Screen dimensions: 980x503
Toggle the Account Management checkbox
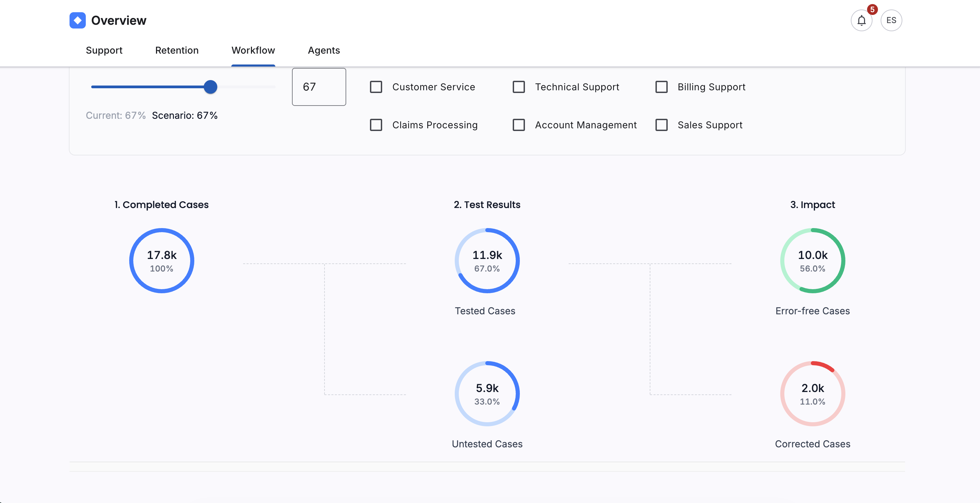pyautogui.click(x=518, y=125)
